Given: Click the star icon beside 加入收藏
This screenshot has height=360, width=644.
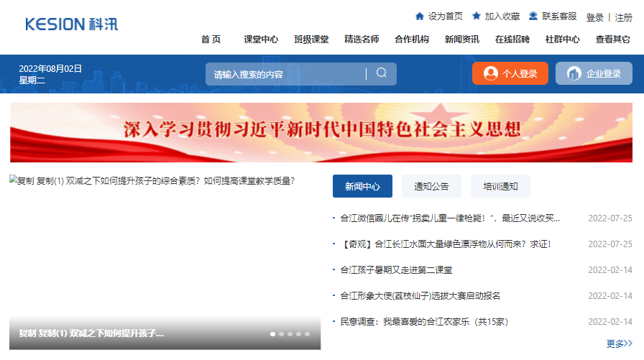Looking at the screenshot, I should click(x=476, y=16).
